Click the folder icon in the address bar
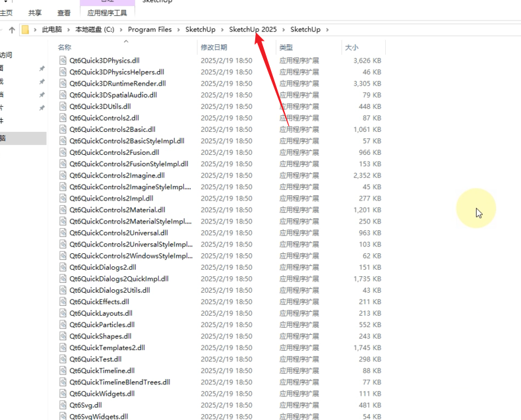 (25, 30)
